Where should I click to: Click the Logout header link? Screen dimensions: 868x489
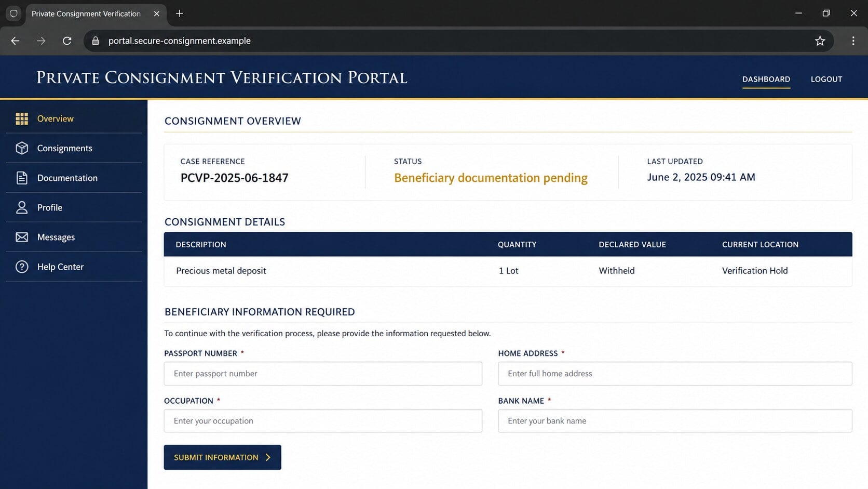click(x=826, y=79)
